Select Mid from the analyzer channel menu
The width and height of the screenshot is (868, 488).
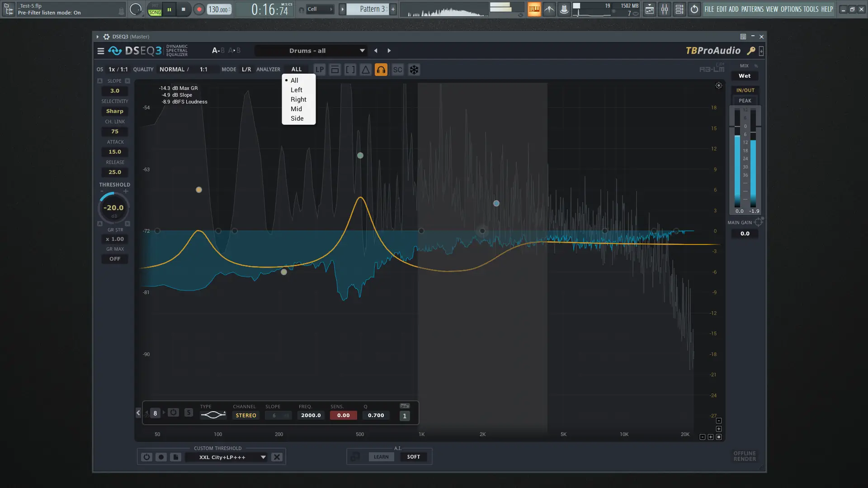click(x=296, y=108)
